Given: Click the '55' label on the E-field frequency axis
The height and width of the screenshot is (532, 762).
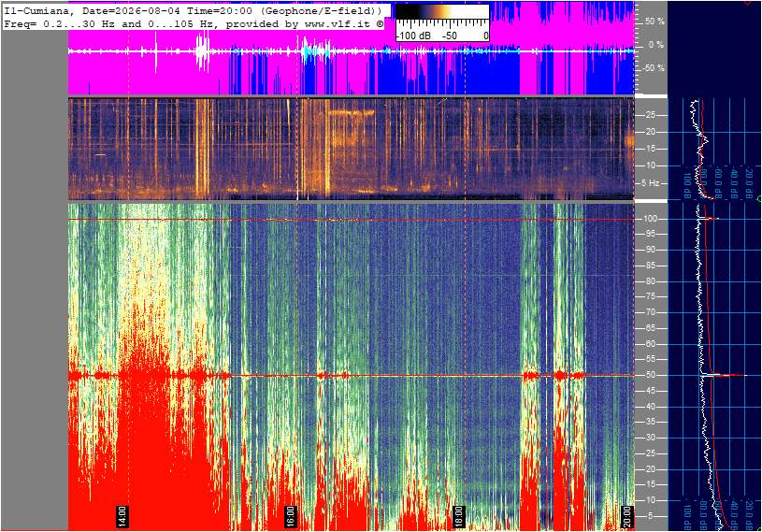Looking at the screenshot, I should click(x=649, y=359).
